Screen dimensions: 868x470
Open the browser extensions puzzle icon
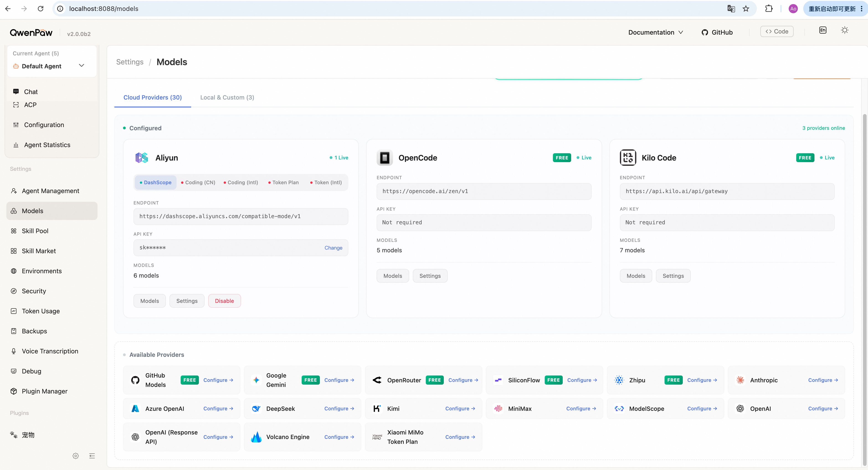769,9
